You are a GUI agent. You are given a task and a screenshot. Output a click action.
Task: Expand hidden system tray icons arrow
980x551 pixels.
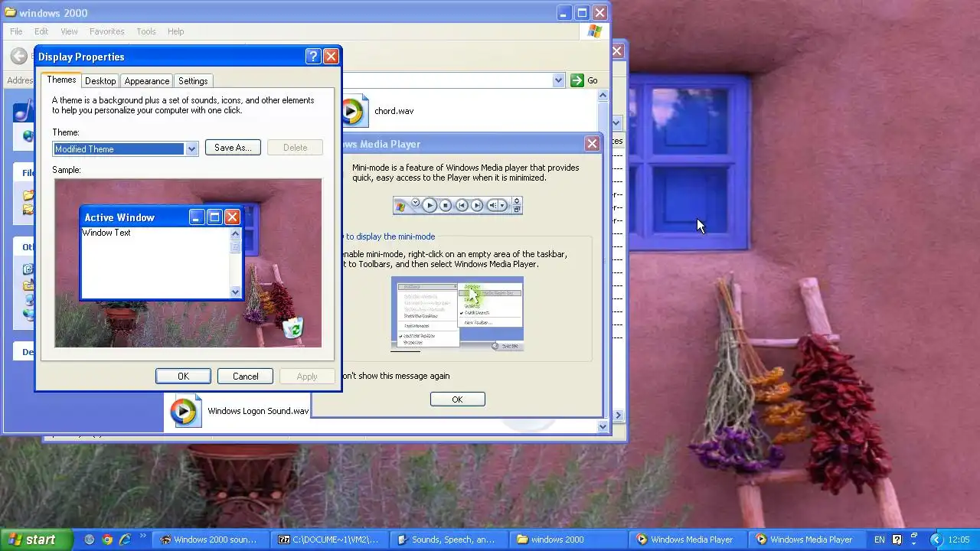[935, 540]
